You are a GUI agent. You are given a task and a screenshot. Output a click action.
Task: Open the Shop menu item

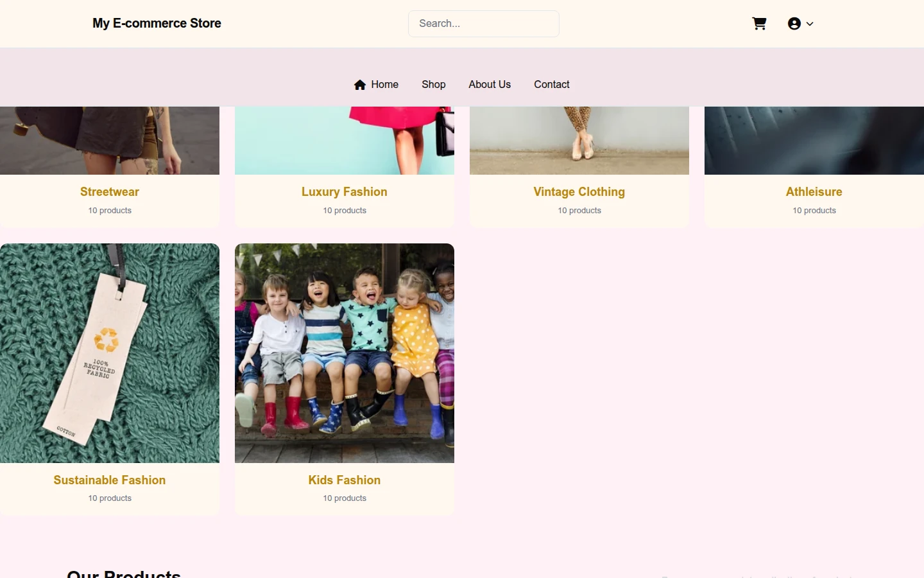tap(433, 84)
